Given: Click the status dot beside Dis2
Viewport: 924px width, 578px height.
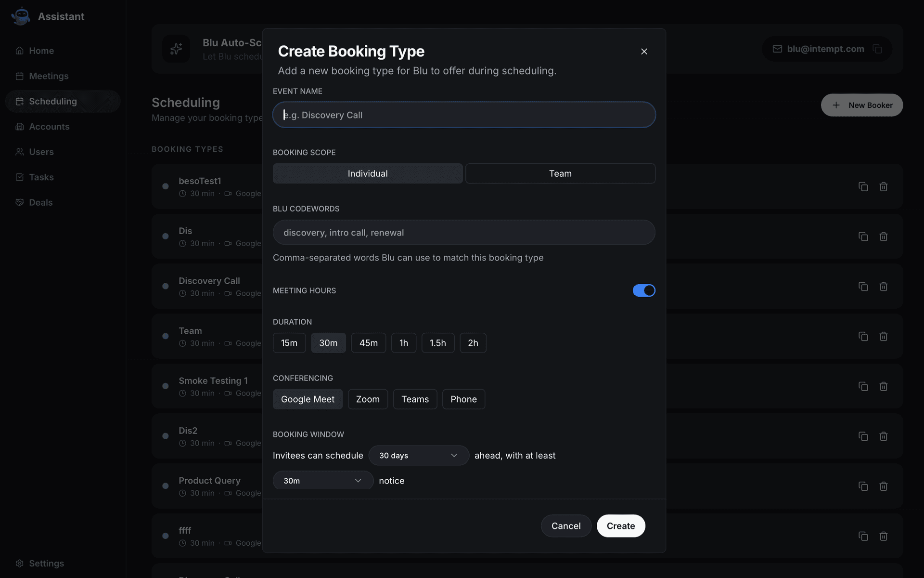Looking at the screenshot, I should point(166,436).
